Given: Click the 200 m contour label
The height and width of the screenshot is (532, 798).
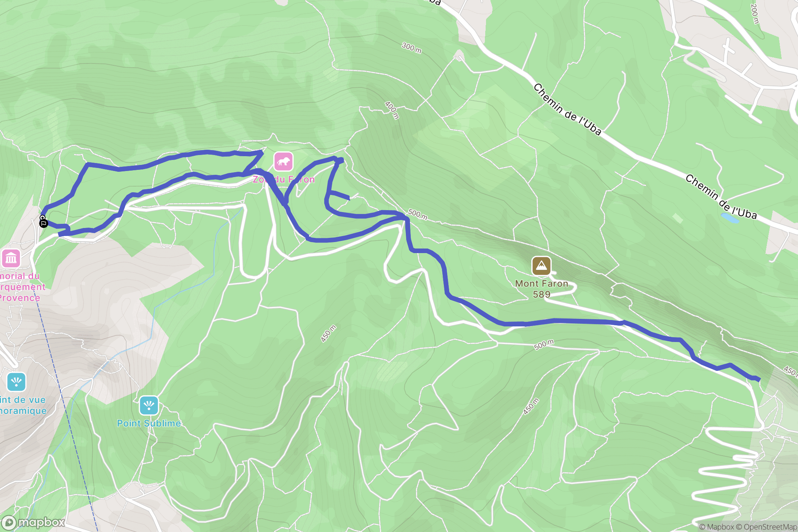Looking at the screenshot, I should point(755,14).
